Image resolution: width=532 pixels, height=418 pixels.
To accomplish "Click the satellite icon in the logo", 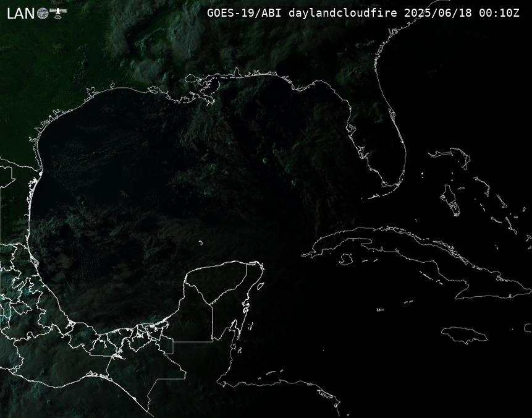I will click(x=58, y=12).
